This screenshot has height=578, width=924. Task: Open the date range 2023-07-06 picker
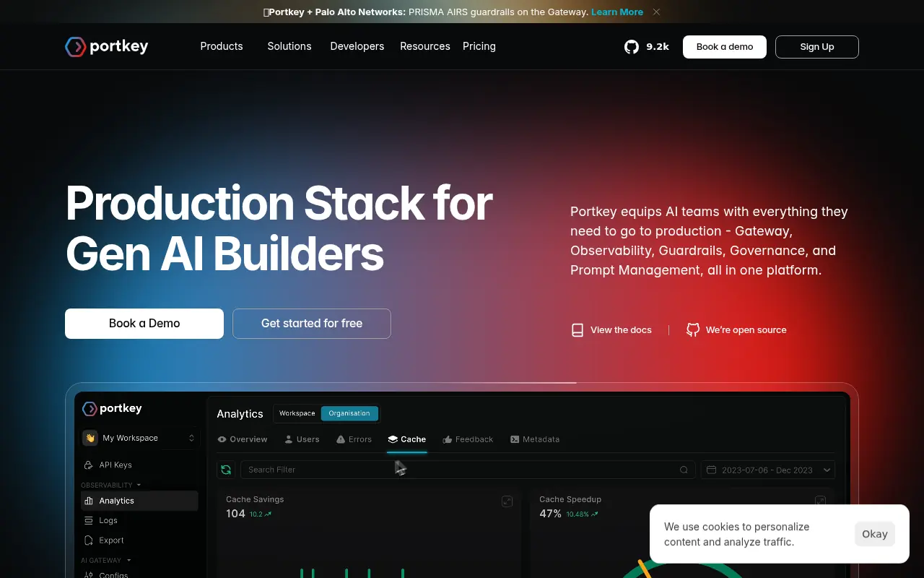pyautogui.click(x=767, y=470)
